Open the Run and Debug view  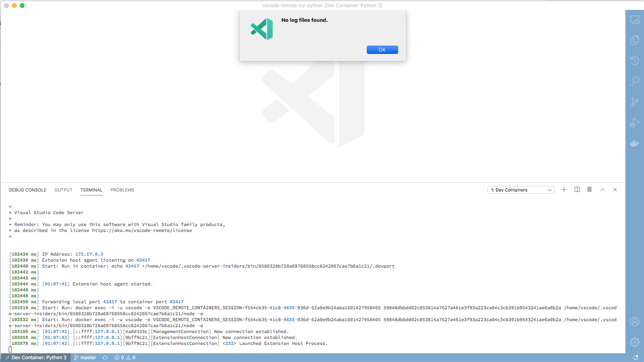click(x=634, y=123)
